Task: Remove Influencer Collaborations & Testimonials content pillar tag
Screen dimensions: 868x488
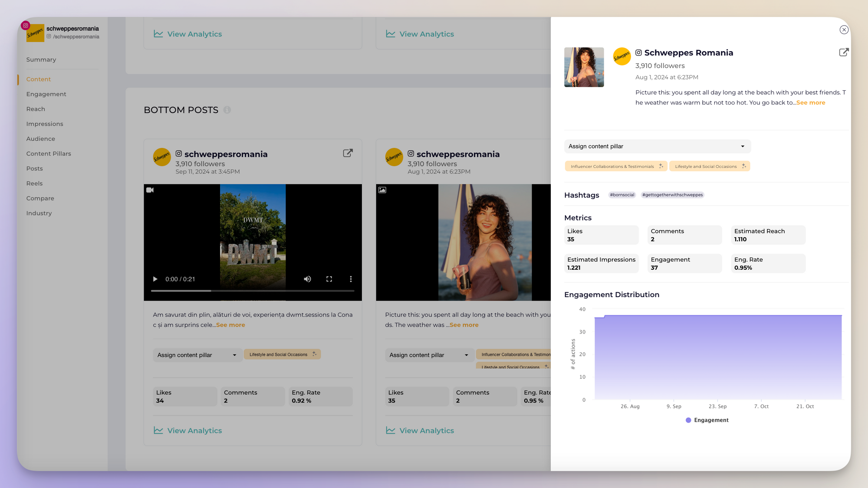Action: click(x=661, y=166)
